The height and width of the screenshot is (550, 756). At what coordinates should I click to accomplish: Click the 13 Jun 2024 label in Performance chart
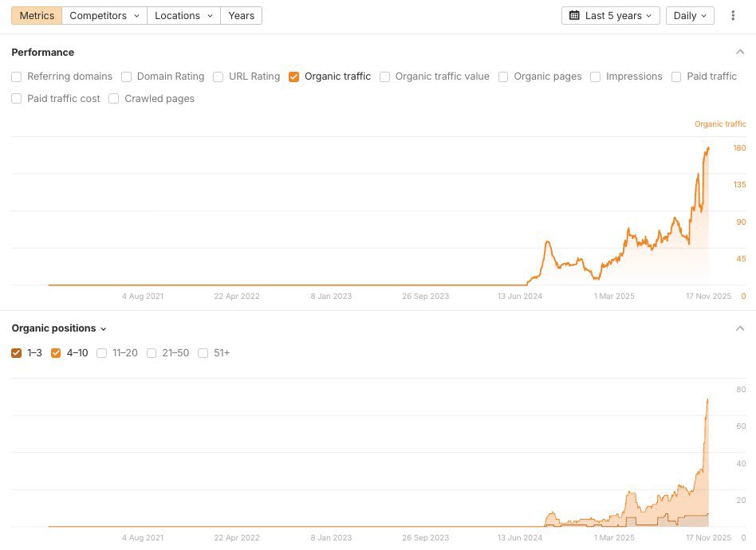520,296
